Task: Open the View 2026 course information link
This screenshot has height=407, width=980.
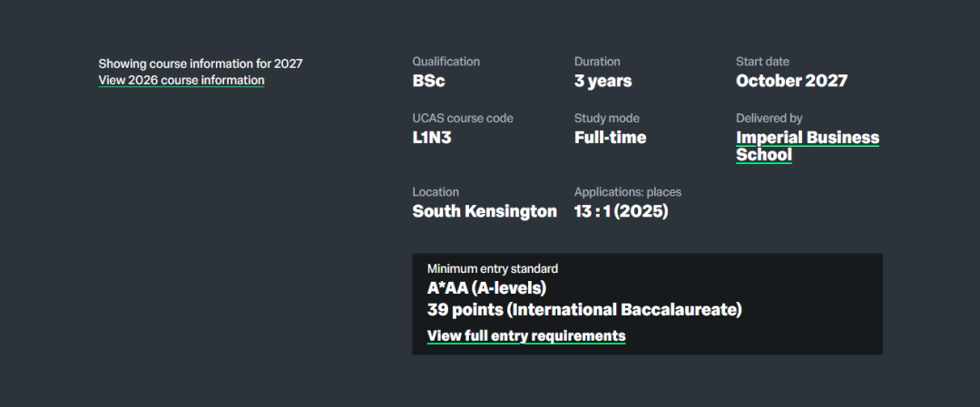Action: tap(181, 80)
